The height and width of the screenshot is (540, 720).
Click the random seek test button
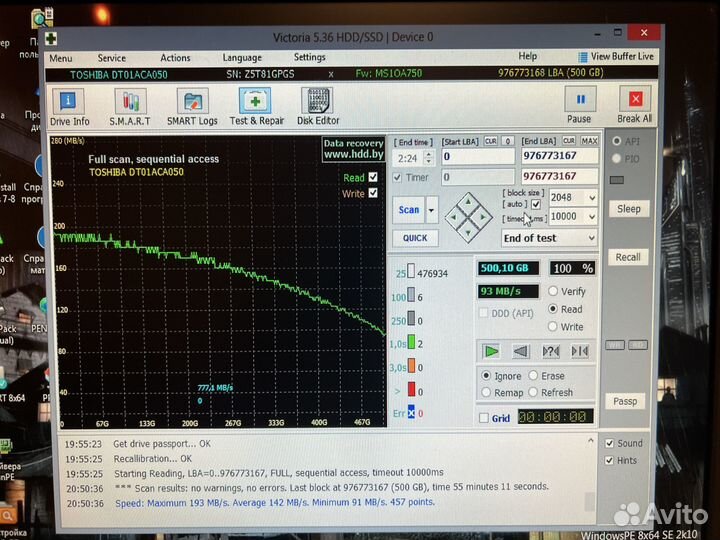pos(551,351)
